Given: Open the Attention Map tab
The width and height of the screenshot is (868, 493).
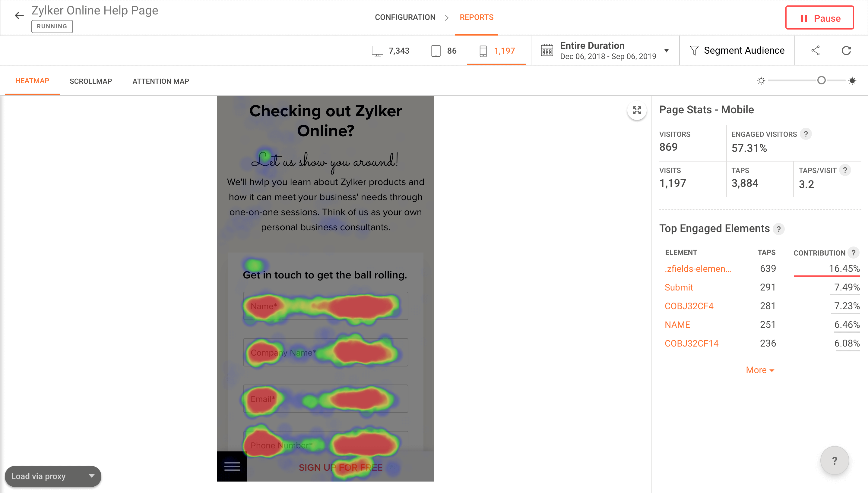Looking at the screenshot, I should pyautogui.click(x=160, y=81).
